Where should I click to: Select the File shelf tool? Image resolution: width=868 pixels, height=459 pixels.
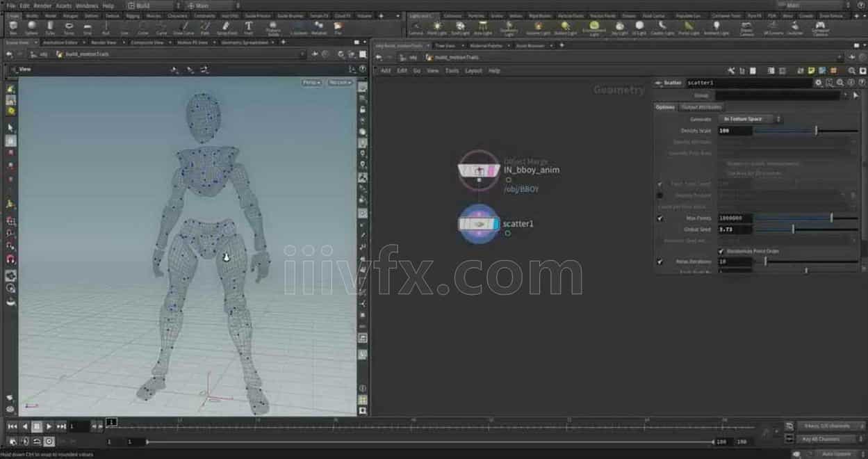tap(338, 28)
